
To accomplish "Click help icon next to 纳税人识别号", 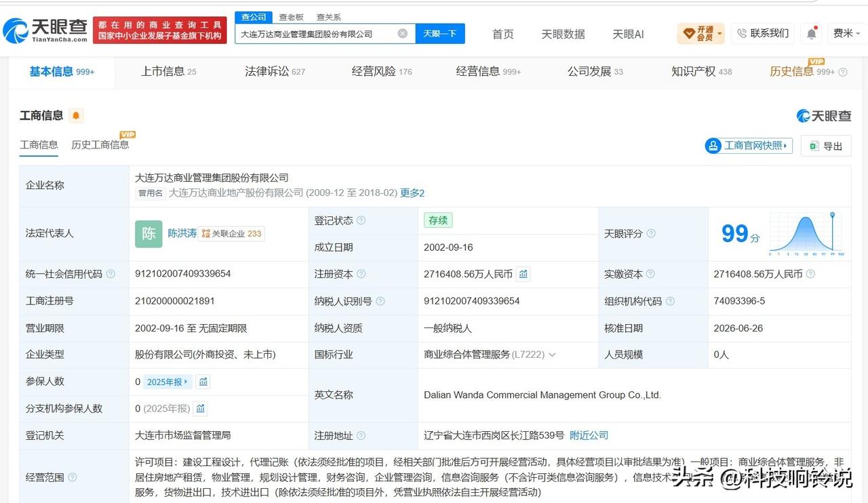I will (x=380, y=301).
